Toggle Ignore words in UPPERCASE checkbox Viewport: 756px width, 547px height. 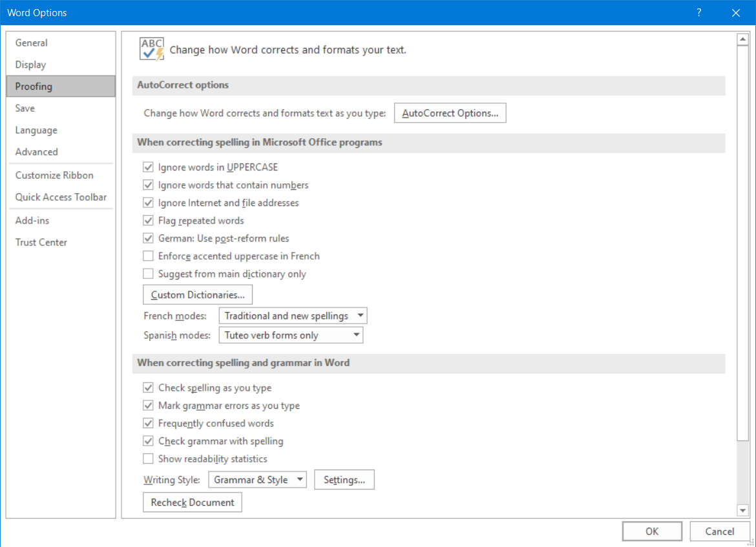tap(149, 167)
